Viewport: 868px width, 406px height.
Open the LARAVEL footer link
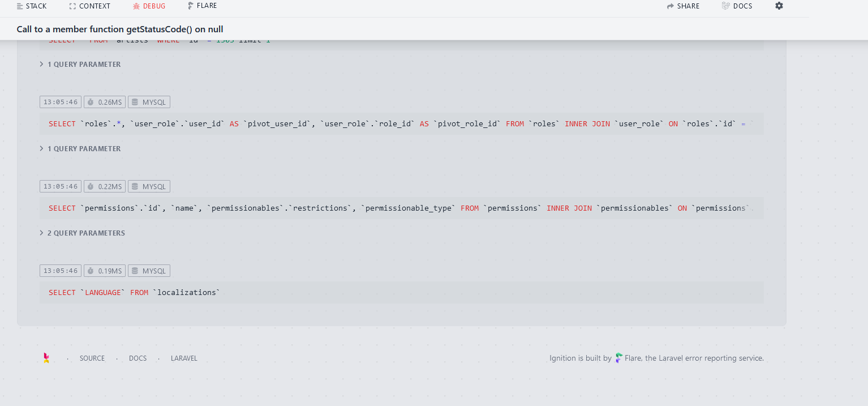(184, 358)
